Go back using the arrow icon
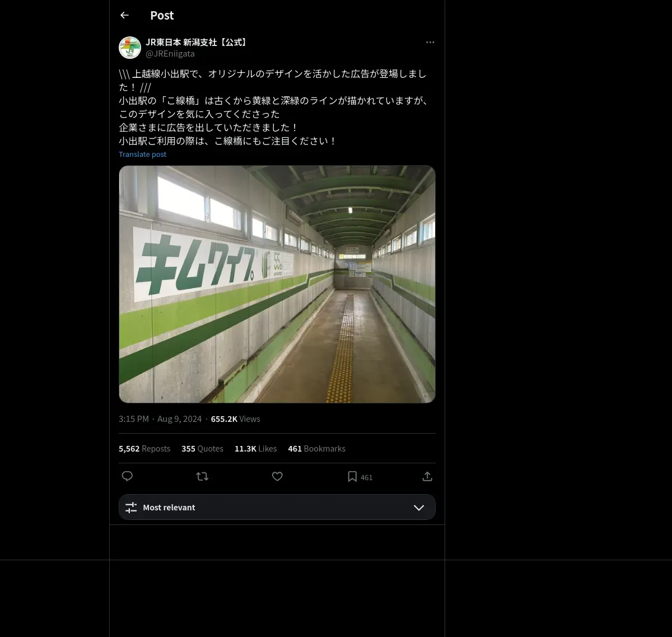Viewport: 672px width, 637px height. click(x=124, y=15)
